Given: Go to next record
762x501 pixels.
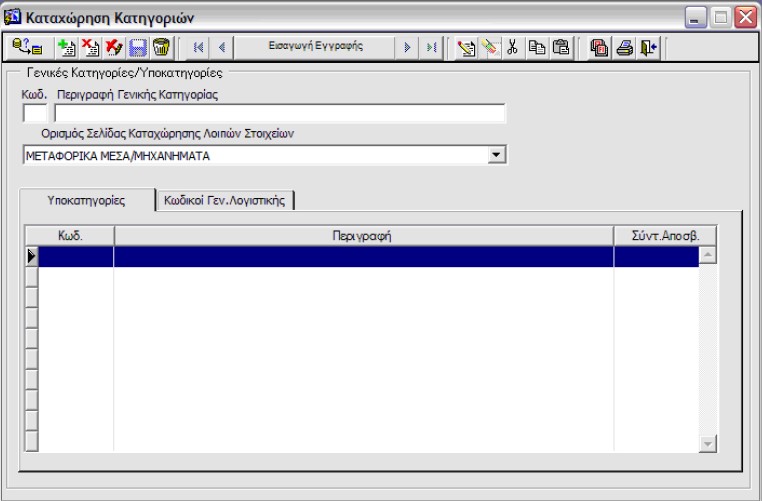Looking at the screenshot, I should (x=407, y=47).
